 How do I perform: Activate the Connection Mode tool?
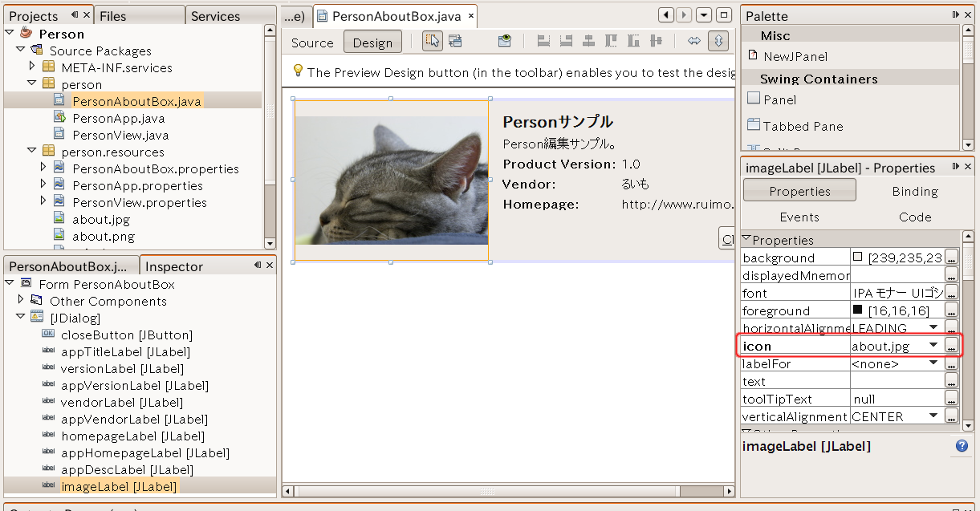(455, 42)
